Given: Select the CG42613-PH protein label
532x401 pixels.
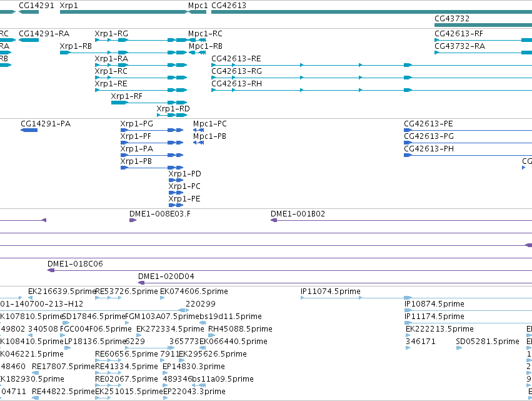Looking at the screenshot, I should 429,149.
